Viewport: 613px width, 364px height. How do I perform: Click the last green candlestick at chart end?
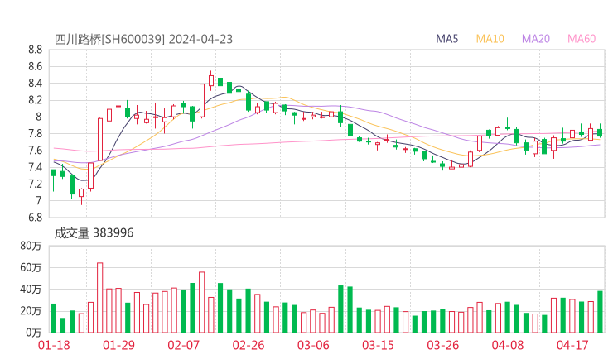(600, 131)
